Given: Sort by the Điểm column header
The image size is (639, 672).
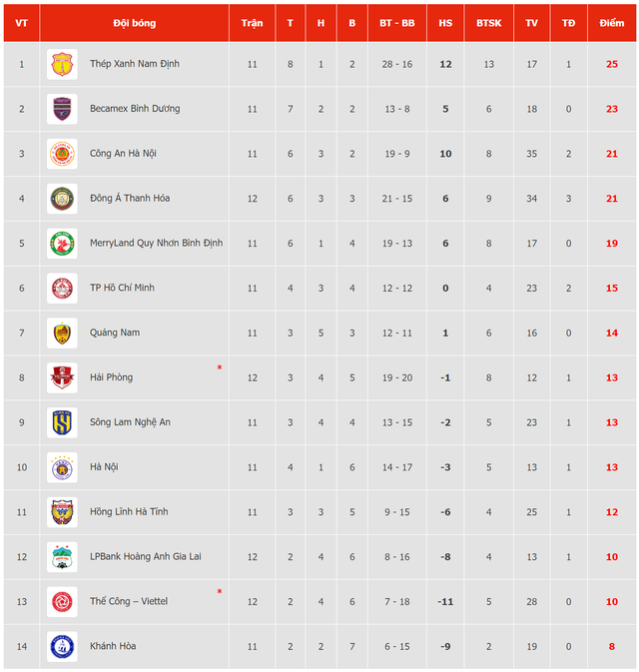Looking at the screenshot, I should [612, 23].
